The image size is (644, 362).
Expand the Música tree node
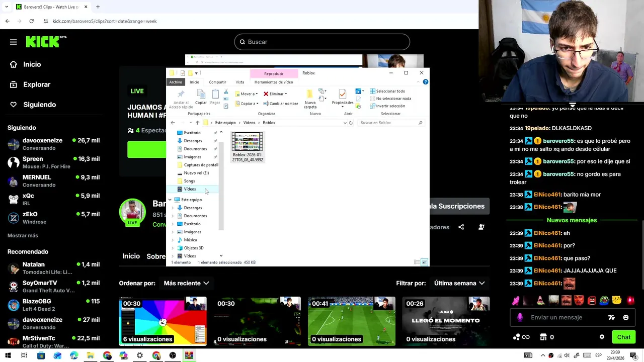tap(173, 240)
